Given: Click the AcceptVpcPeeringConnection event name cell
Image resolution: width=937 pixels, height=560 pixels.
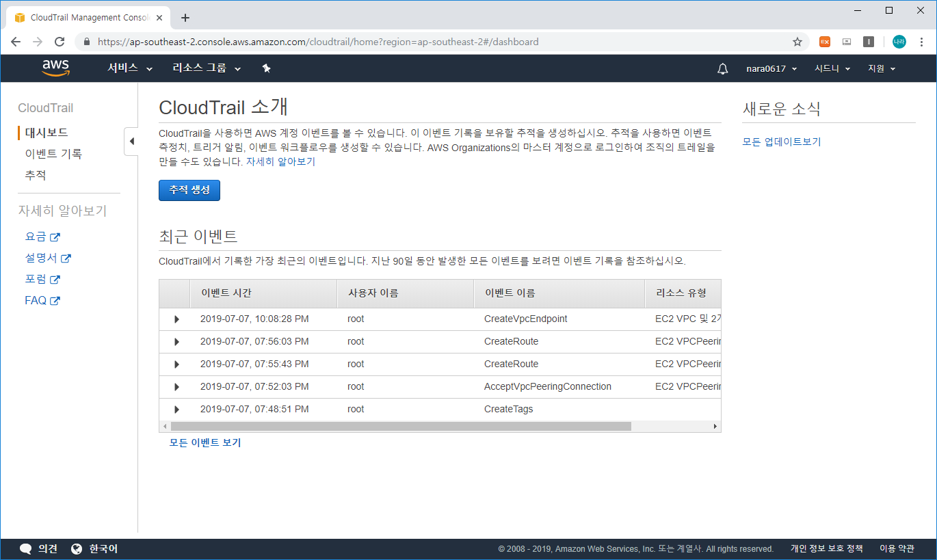Looking at the screenshot, I should pos(547,386).
